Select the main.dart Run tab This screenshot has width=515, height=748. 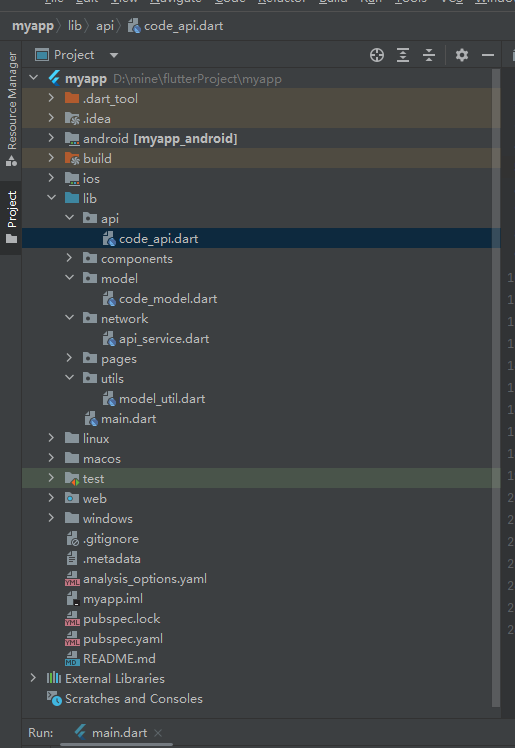pos(111,733)
